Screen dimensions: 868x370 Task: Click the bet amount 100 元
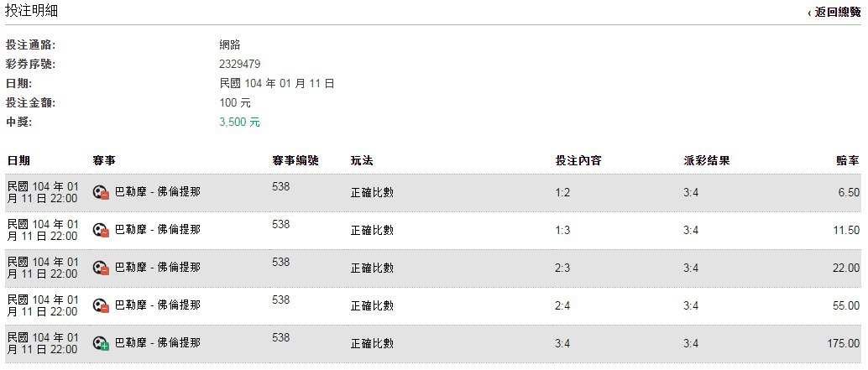[235, 103]
